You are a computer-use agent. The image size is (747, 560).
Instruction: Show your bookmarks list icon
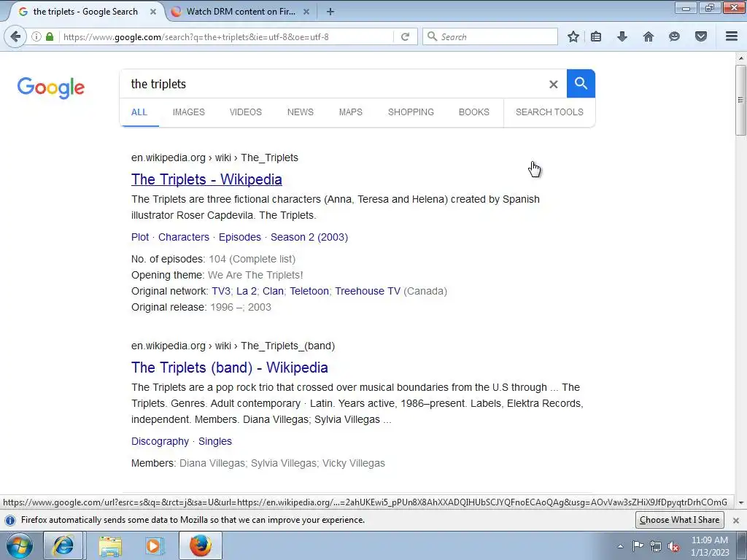[x=596, y=36]
